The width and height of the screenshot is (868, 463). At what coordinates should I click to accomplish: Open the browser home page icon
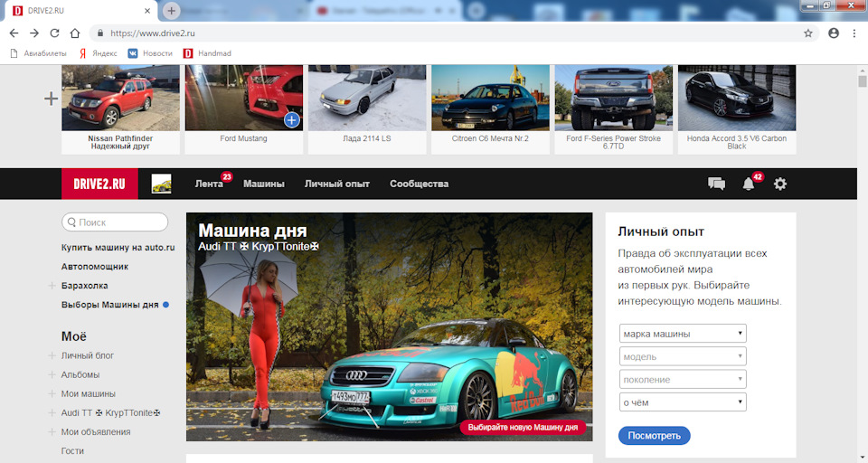point(75,33)
